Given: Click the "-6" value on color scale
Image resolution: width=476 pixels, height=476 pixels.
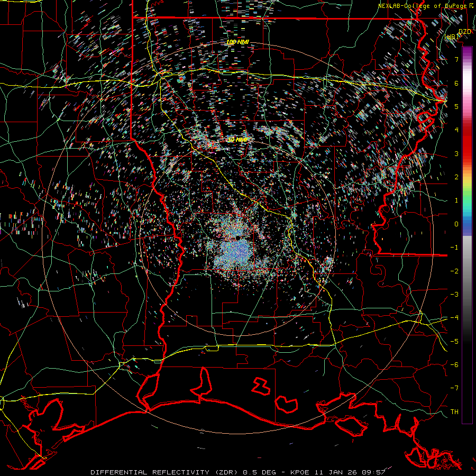Looking at the screenshot, I should (454, 365).
